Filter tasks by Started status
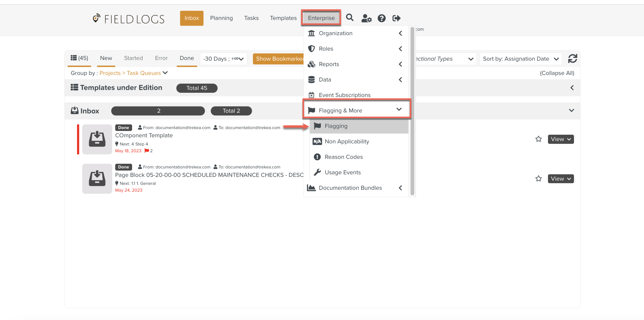Viewport: 644px width, 320px height. pos(133,58)
